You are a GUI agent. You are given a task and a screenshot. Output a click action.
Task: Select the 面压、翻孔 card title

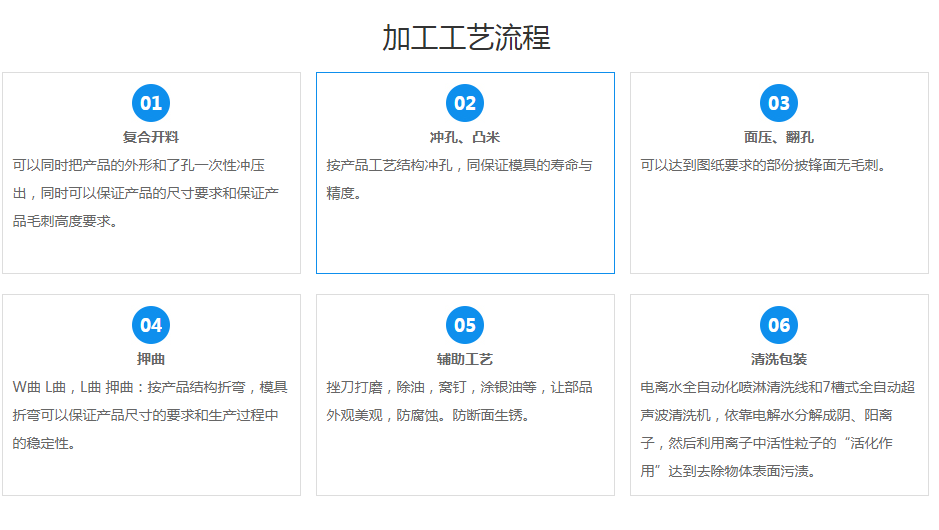(779, 137)
